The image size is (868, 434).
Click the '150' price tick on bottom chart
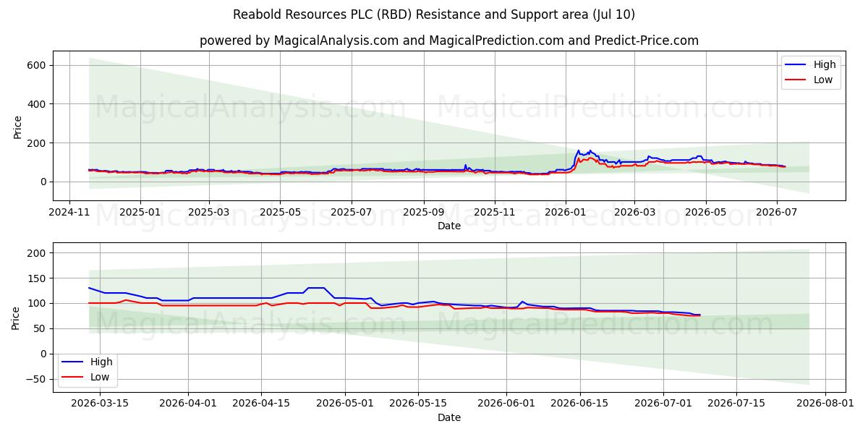click(38, 278)
